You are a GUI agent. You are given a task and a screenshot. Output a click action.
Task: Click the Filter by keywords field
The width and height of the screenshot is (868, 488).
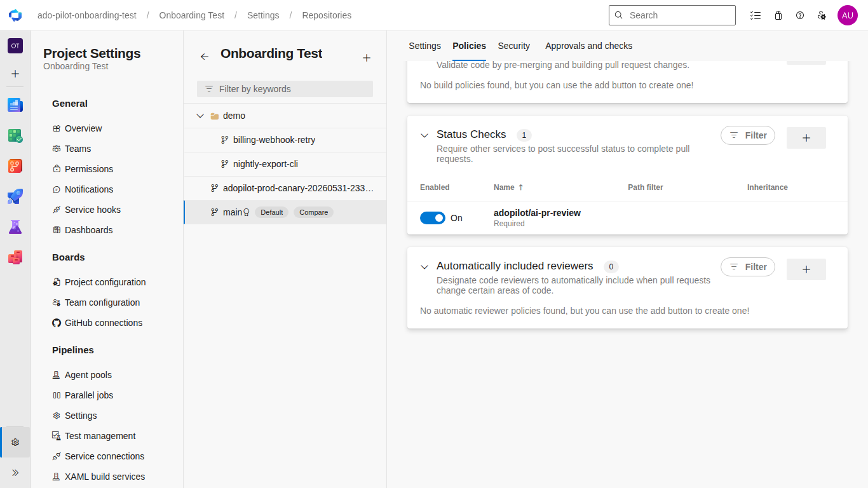coord(285,89)
